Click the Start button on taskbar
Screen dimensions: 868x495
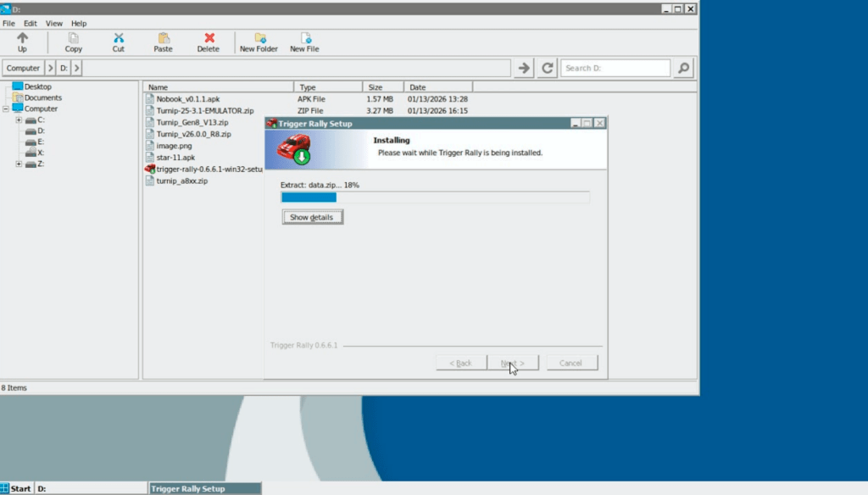click(x=17, y=488)
